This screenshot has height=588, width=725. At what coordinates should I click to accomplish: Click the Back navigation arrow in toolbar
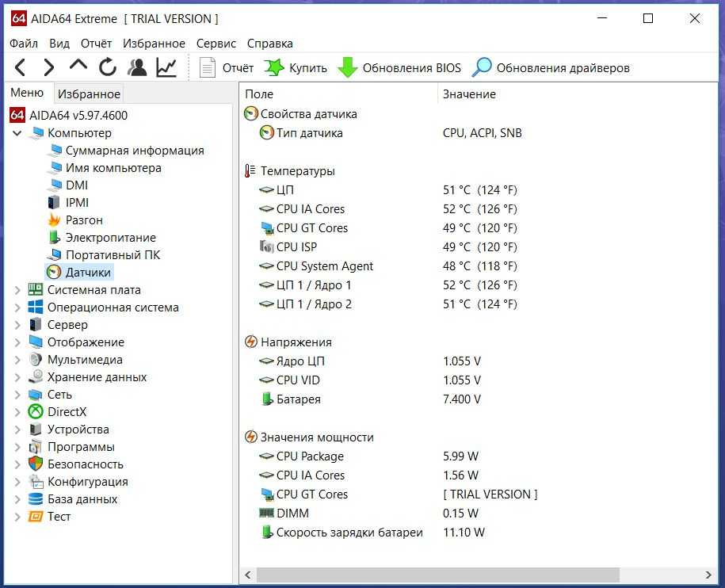pyautogui.click(x=21, y=67)
